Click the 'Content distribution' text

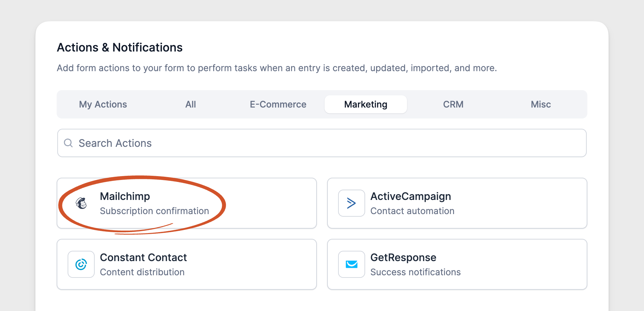[x=142, y=272]
